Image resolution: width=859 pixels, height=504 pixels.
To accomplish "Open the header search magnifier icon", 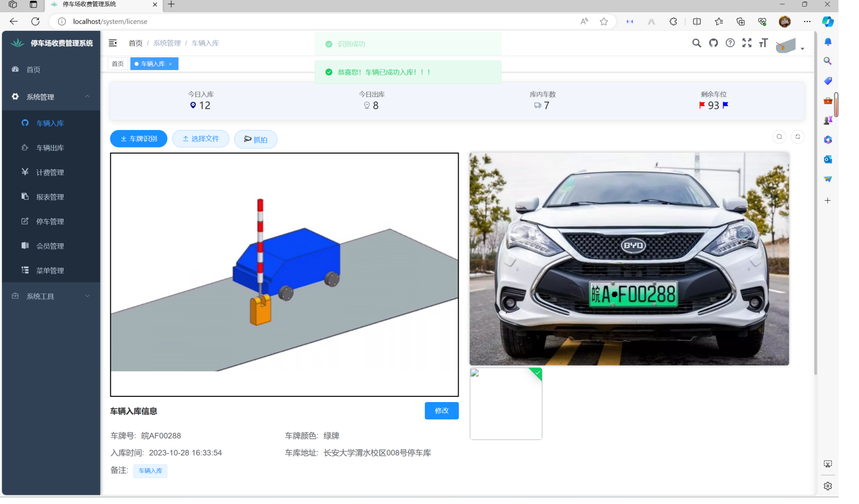I will 697,43.
